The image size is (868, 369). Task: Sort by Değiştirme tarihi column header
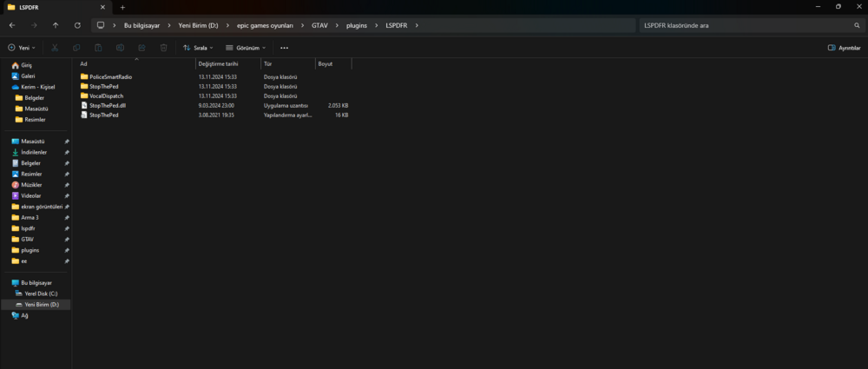(x=228, y=63)
